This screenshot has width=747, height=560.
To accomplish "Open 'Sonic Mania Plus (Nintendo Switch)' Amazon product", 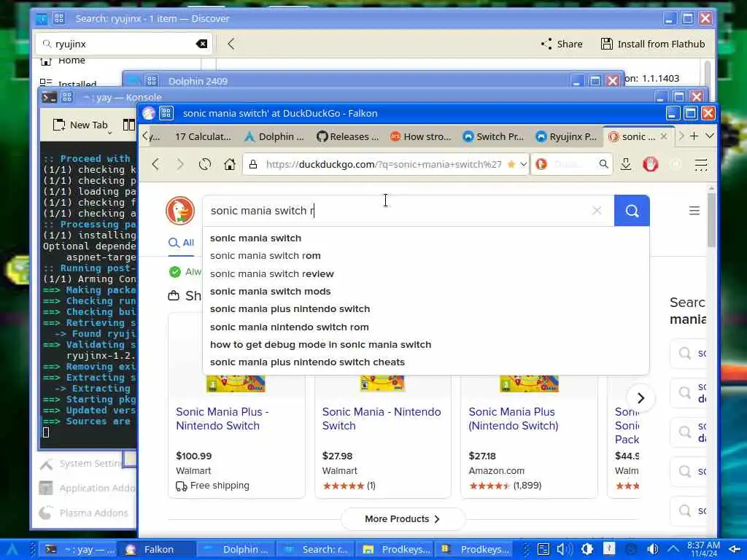I will 513,419.
